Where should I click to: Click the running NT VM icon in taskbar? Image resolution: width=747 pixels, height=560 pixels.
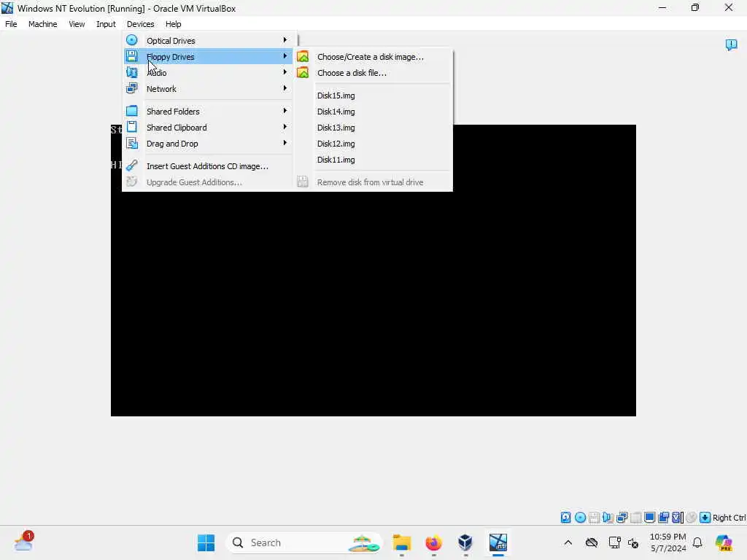click(498, 542)
